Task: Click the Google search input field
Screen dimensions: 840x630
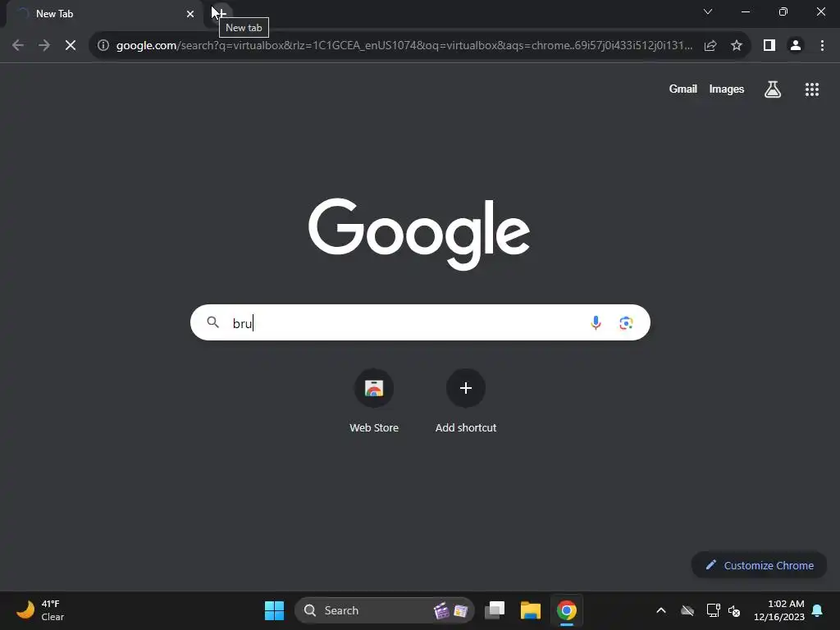Action: pyautogui.click(x=420, y=322)
